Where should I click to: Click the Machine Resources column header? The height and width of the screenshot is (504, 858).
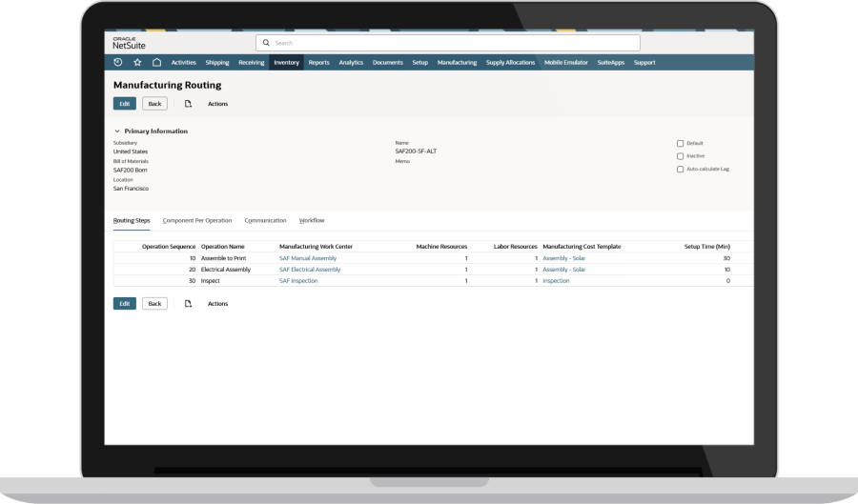click(441, 247)
